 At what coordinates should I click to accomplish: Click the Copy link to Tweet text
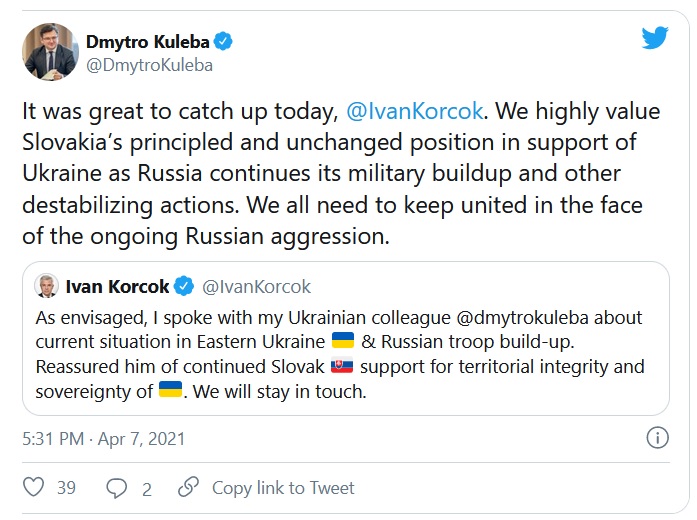283,488
